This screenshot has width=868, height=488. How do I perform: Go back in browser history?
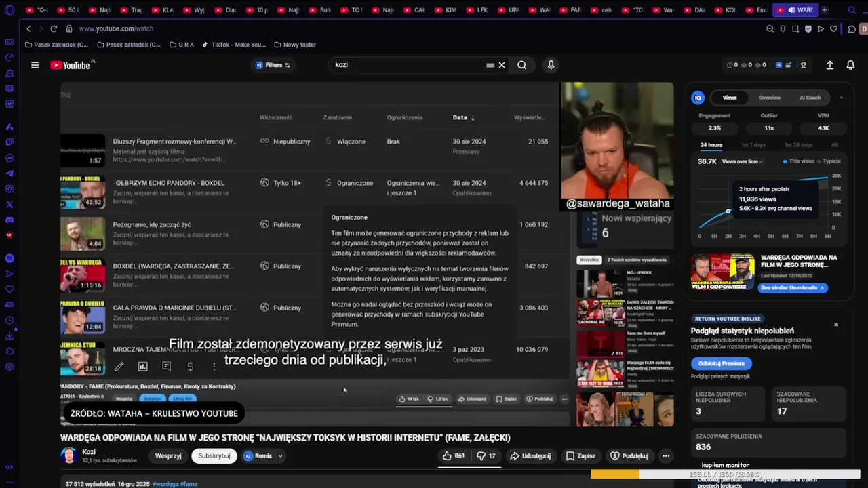tap(28, 28)
